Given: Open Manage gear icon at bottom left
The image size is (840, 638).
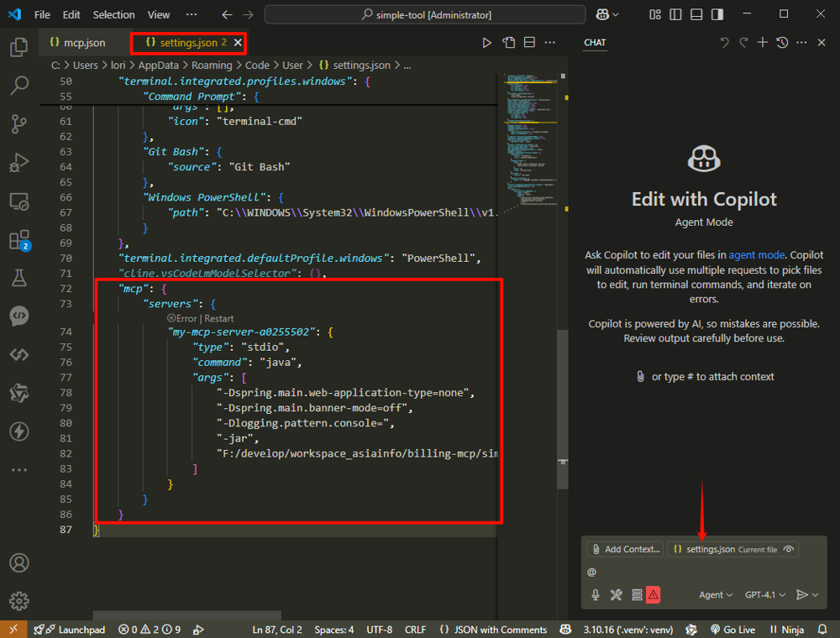Looking at the screenshot, I should (x=18, y=601).
